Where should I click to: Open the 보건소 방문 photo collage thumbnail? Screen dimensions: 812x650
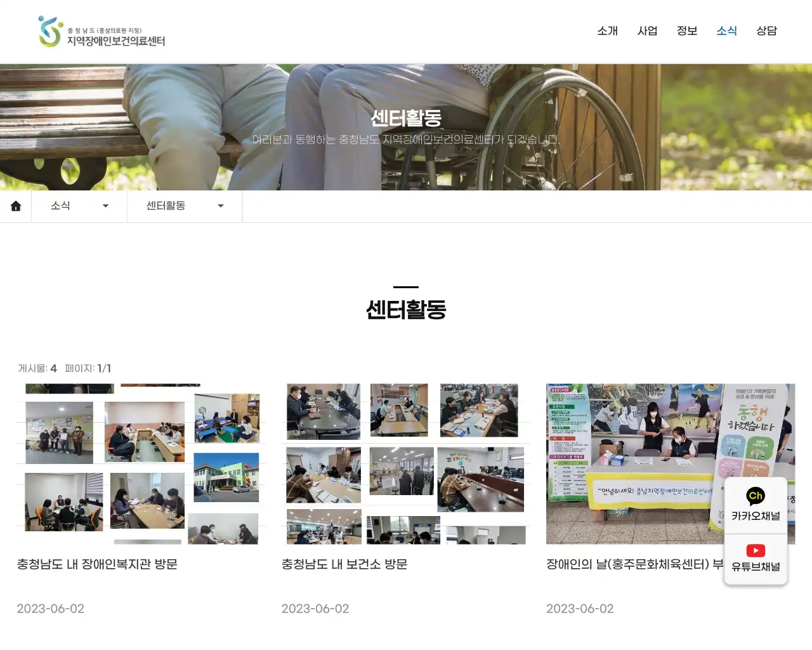tap(406, 464)
